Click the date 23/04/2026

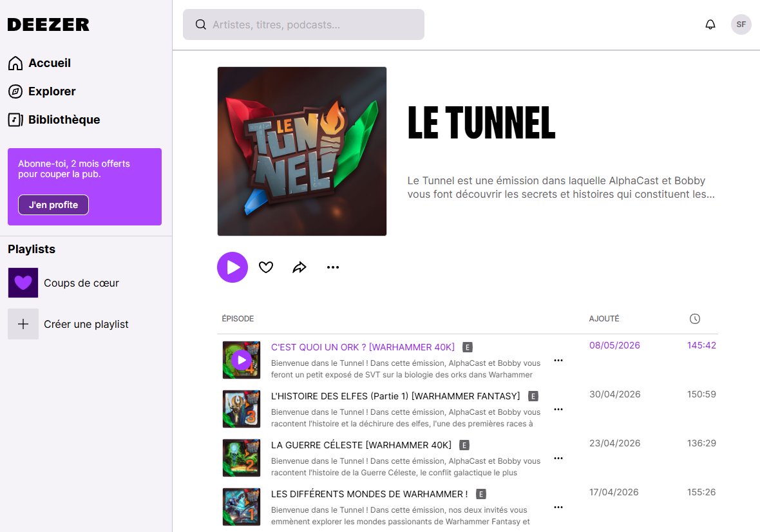[614, 443]
